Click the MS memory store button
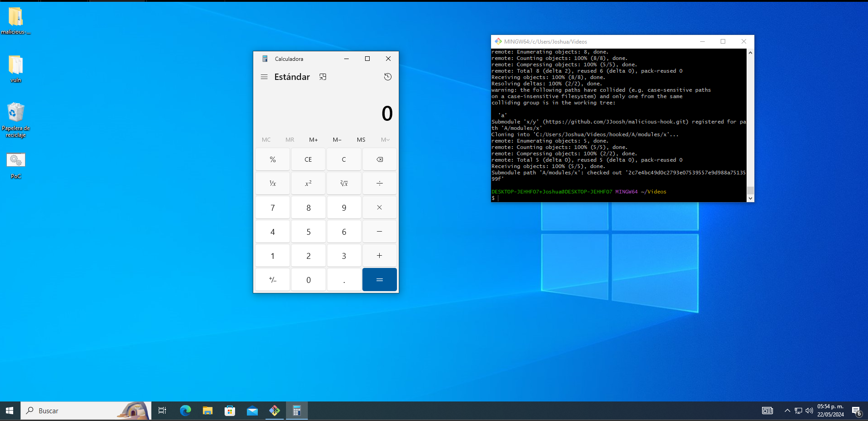The width and height of the screenshot is (868, 421). click(361, 140)
